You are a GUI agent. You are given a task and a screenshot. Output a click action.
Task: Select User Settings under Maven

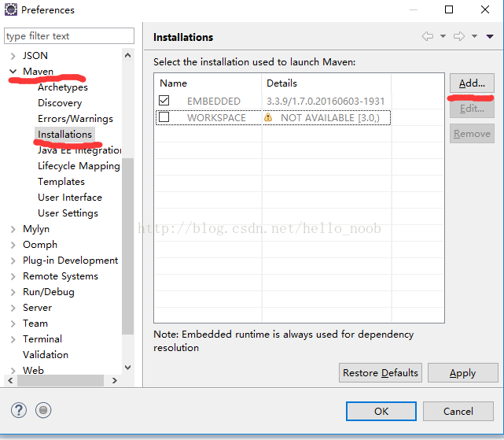pos(68,213)
